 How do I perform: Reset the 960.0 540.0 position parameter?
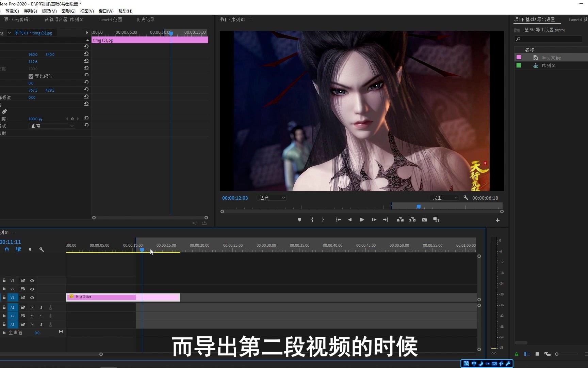pyautogui.click(x=86, y=54)
